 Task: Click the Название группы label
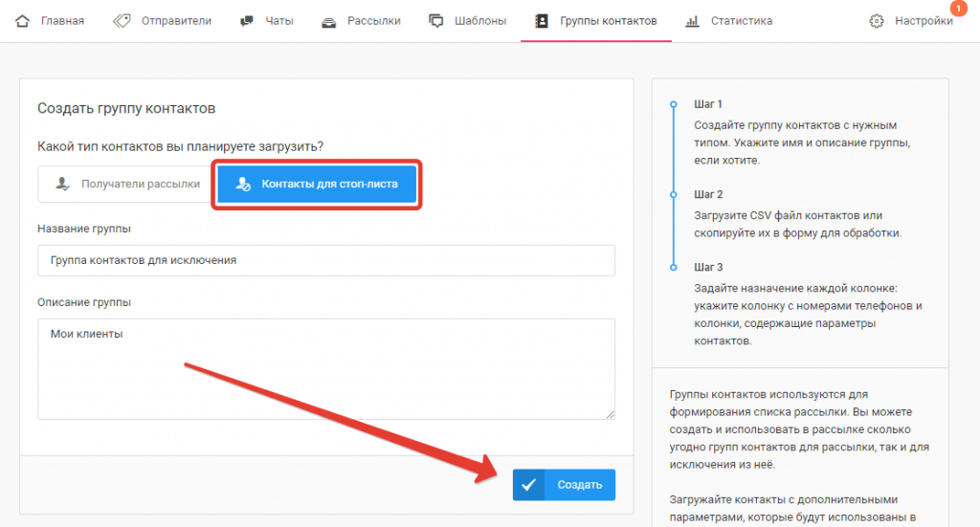click(x=84, y=229)
